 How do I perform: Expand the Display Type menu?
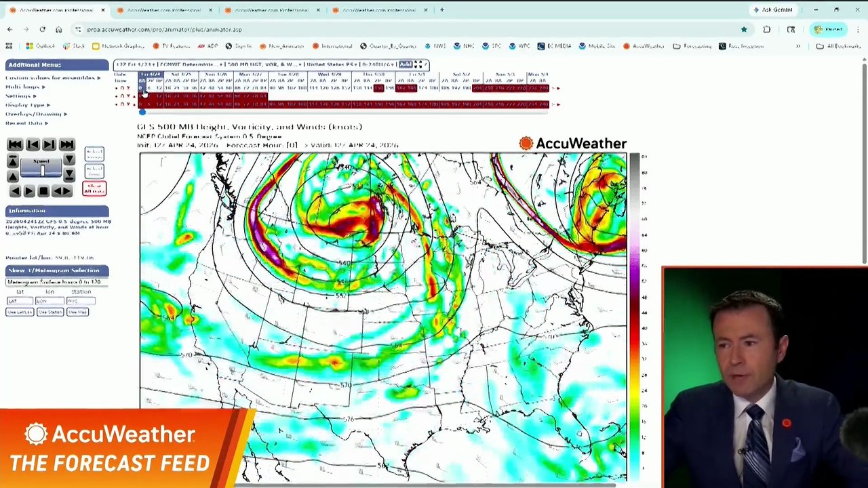pyautogui.click(x=28, y=105)
